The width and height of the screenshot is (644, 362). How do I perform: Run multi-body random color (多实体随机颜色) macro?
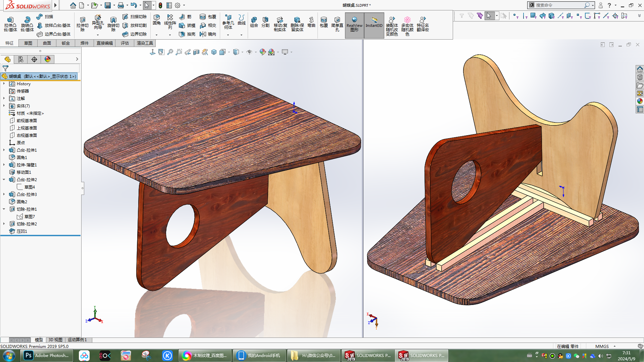[407, 26]
